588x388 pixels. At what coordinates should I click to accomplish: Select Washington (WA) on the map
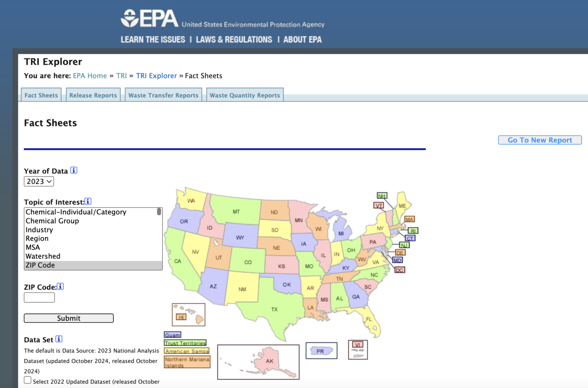191,200
